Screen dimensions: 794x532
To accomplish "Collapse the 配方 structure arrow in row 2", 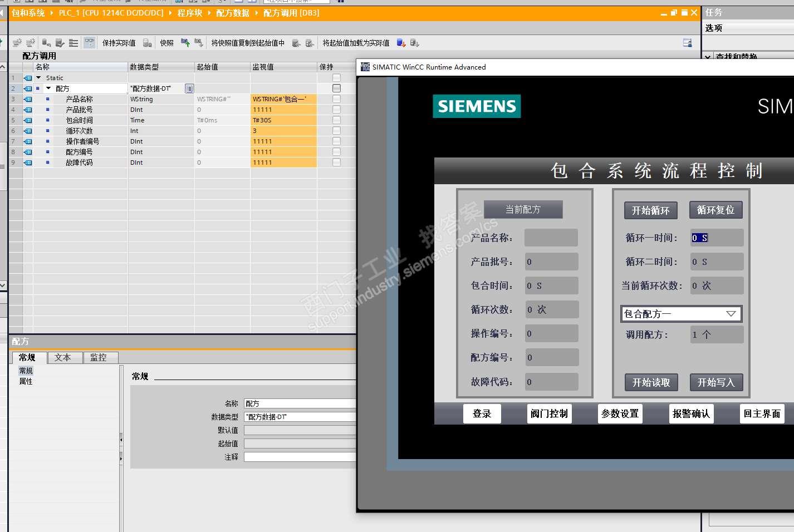I will click(48, 88).
